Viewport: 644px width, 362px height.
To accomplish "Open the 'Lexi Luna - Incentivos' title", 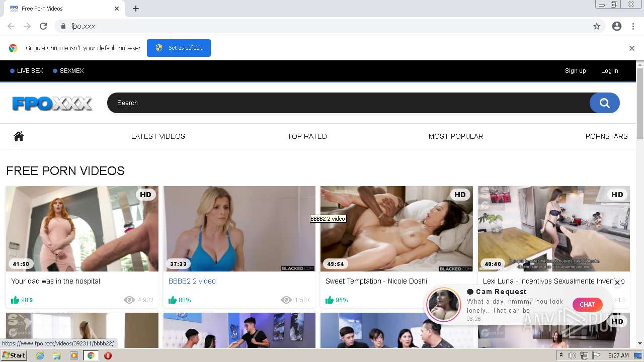I will [553, 281].
